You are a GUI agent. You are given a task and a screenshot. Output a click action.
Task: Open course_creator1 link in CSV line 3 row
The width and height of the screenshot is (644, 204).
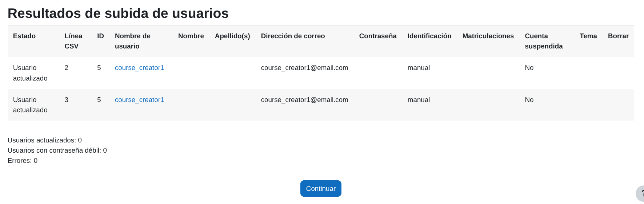click(139, 100)
